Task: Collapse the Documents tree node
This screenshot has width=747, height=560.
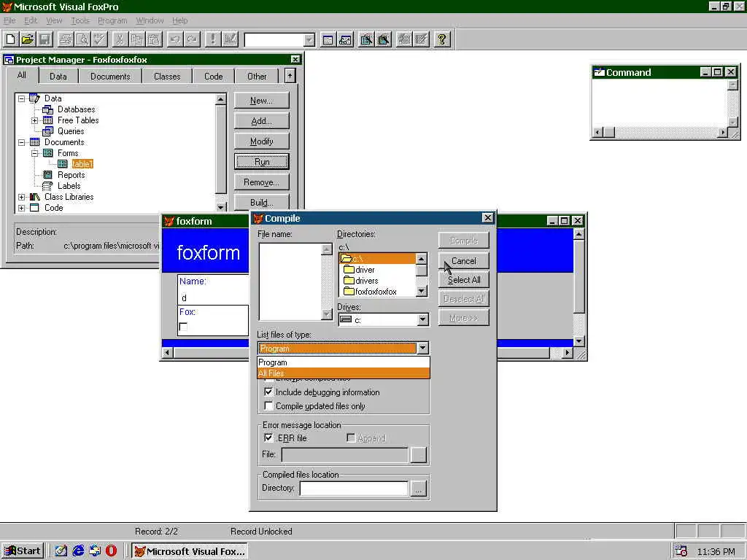Action: pyautogui.click(x=21, y=142)
